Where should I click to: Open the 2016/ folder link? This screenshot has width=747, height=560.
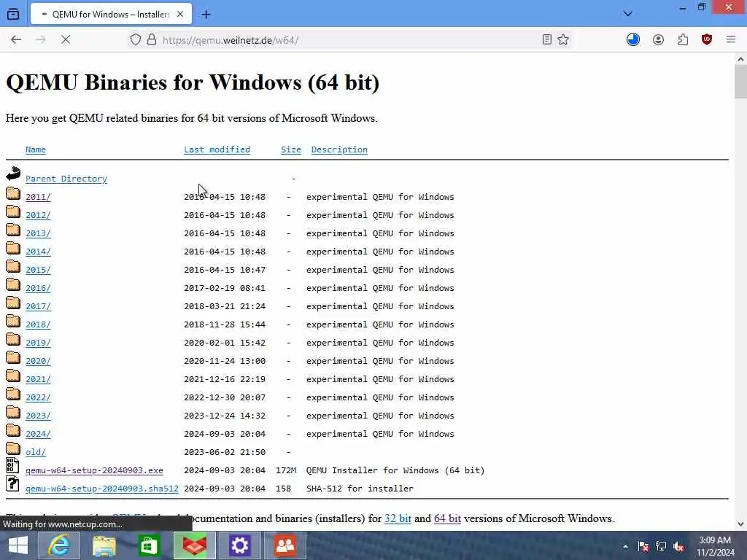click(x=38, y=288)
